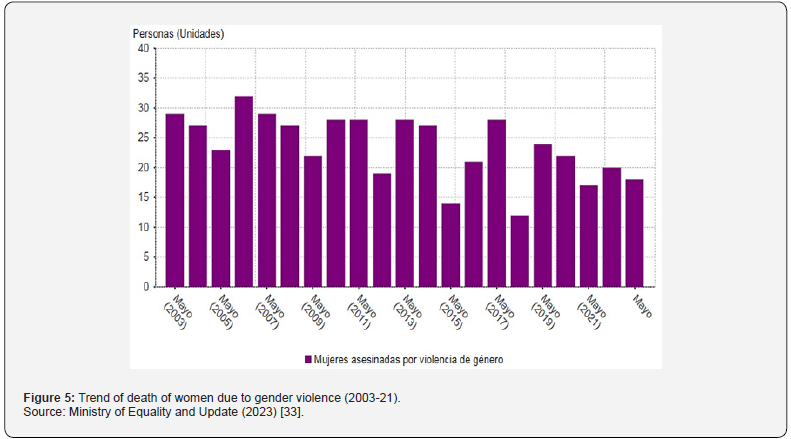Click the shortest bar in the chart

519,250
